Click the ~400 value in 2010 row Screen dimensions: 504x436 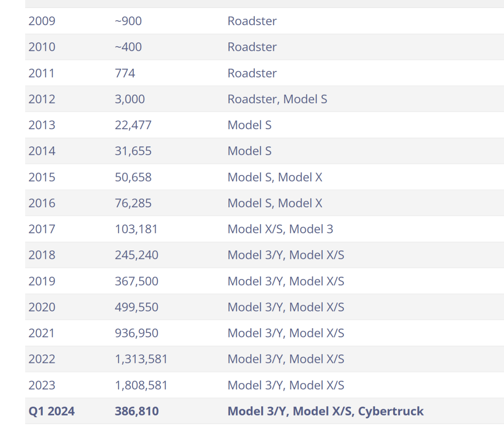point(129,47)
